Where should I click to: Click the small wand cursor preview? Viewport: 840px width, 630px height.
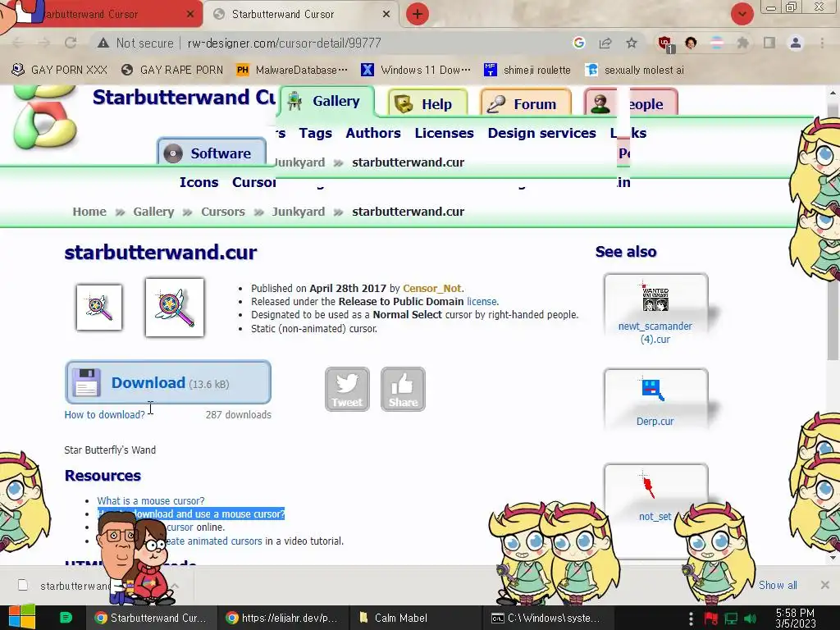click(x=99, y=308)
